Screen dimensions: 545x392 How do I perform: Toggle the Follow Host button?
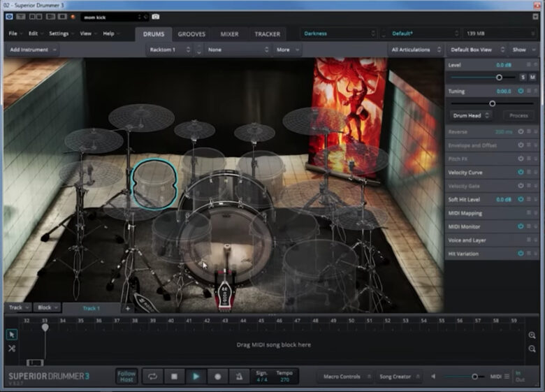tap(126, 377)
